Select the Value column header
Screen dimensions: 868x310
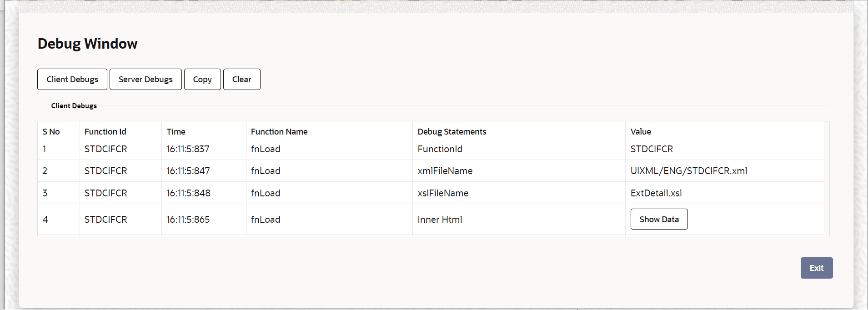tap(641, 132)
